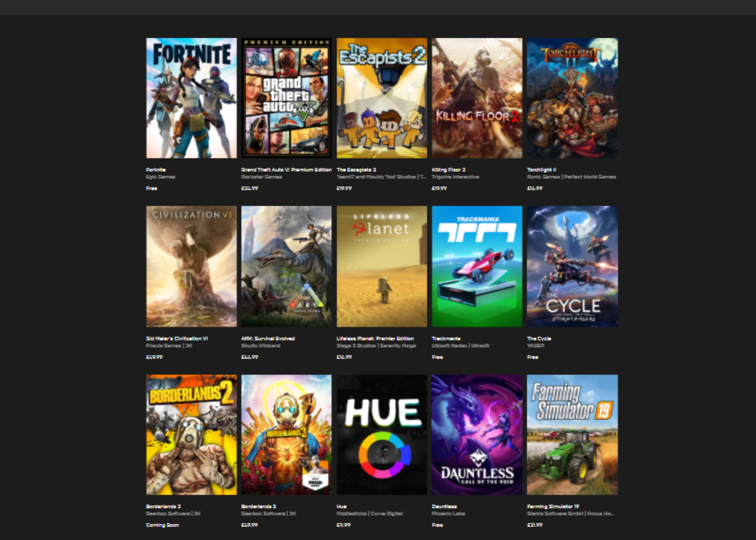Viewport: 756px width, 540px height.
Task: Click 'Gearbox Software | 2K' under Borderlands 3
Action: click(268, 514)
